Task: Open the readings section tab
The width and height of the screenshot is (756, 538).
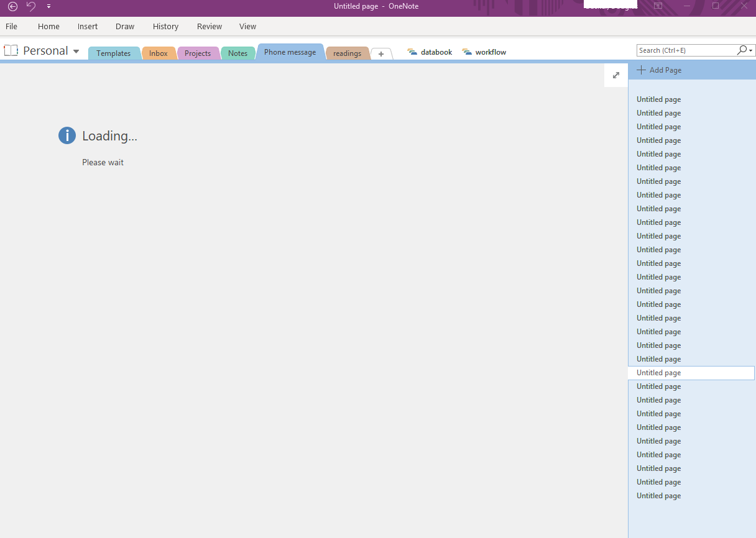Action: [347, 53]
